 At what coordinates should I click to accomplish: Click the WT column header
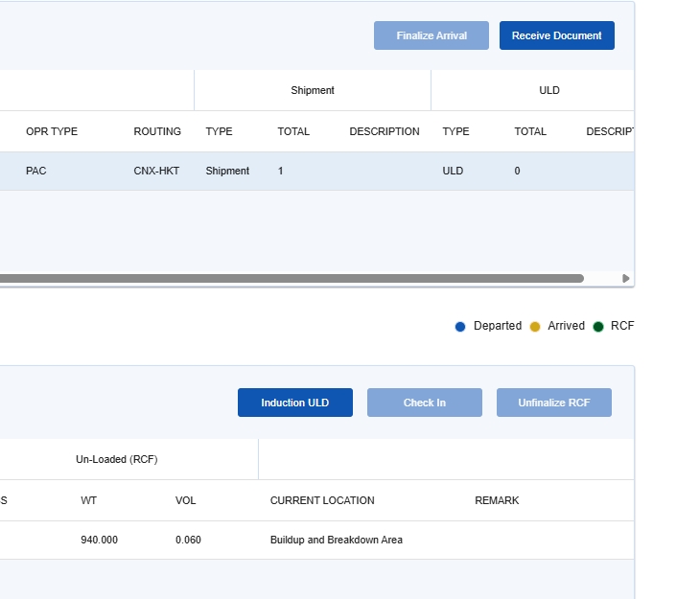pyautogui.click(x=88, y=500)
